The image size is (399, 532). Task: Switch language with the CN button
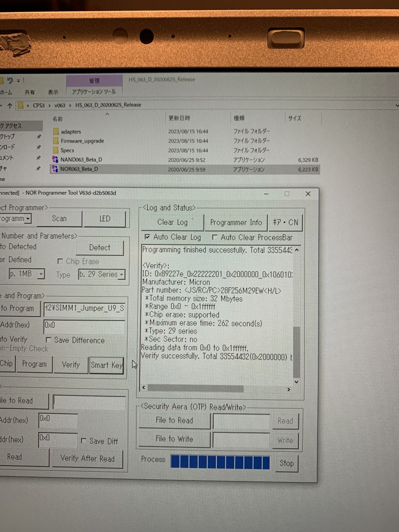click(286, 223)
